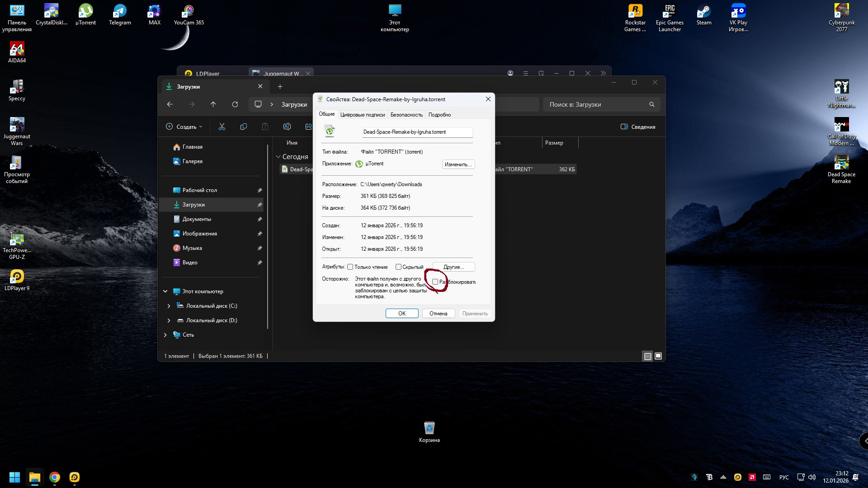Enable the 'Только чтение' checkbox
The image size is (868, 488).
[x=350, y=267]
